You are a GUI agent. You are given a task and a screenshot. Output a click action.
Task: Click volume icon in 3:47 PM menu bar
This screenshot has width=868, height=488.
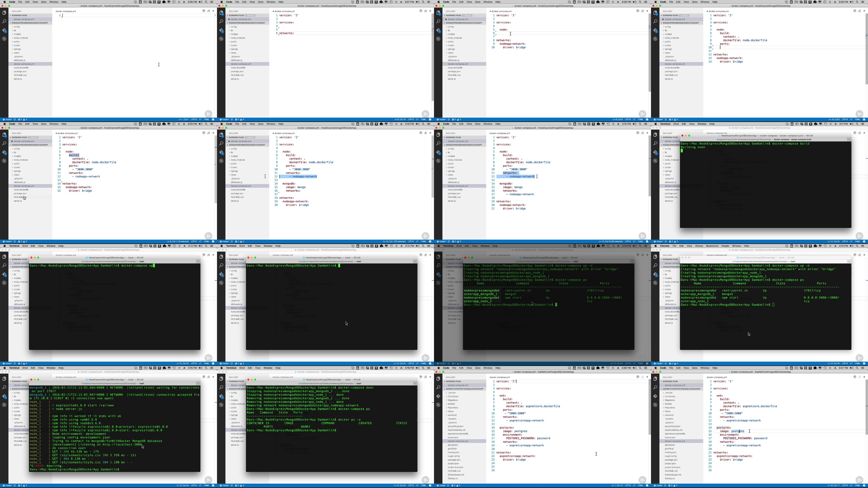851,368
